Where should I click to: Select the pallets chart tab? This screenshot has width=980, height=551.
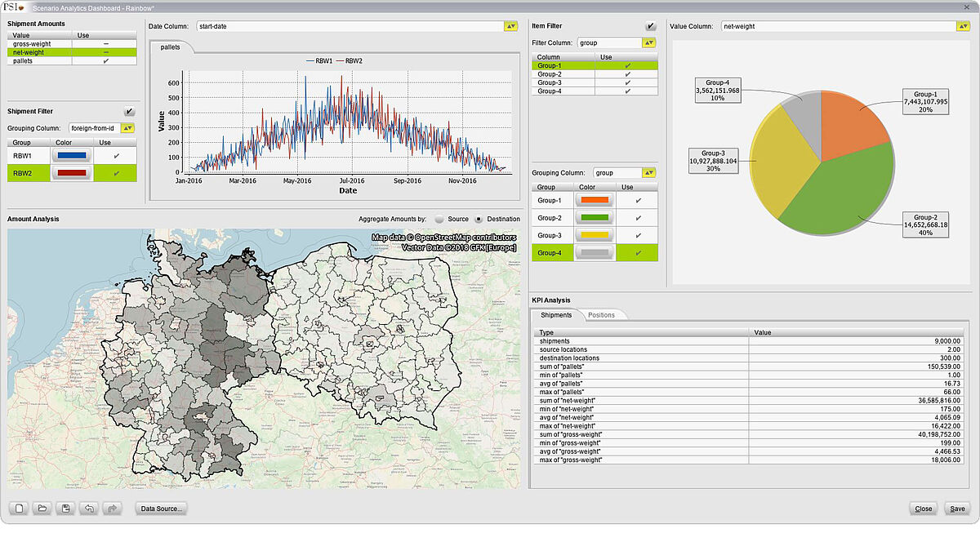click(170, 47)
